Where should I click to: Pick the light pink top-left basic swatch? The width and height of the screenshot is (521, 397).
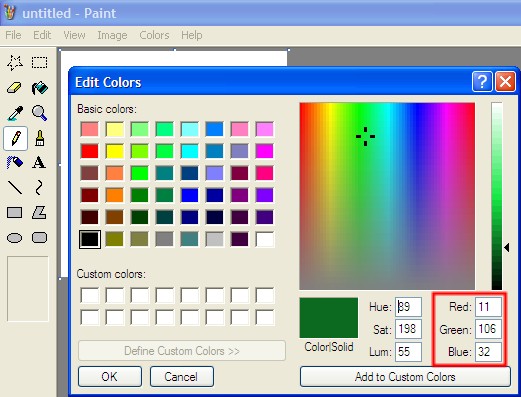pos(90,129)
